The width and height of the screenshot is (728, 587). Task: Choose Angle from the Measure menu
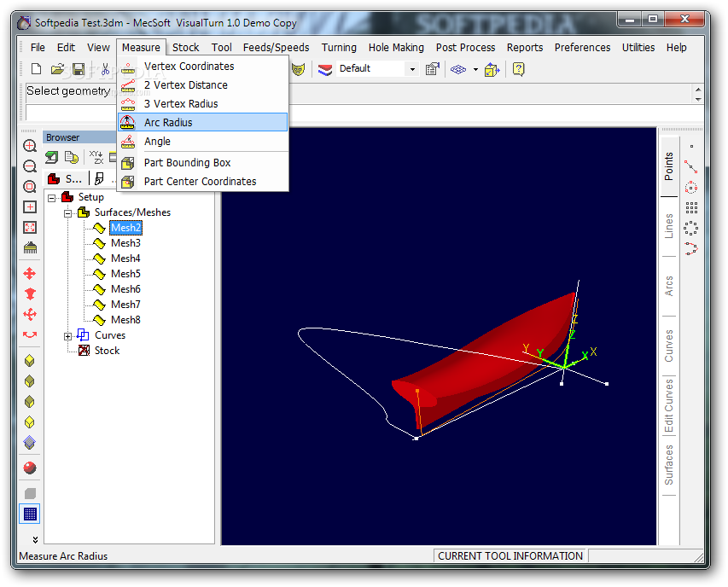pyautogui.click(x=203, y=141)
